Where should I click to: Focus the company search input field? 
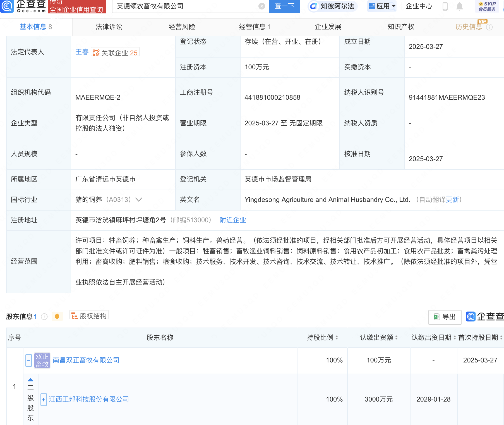coord(186,6)
